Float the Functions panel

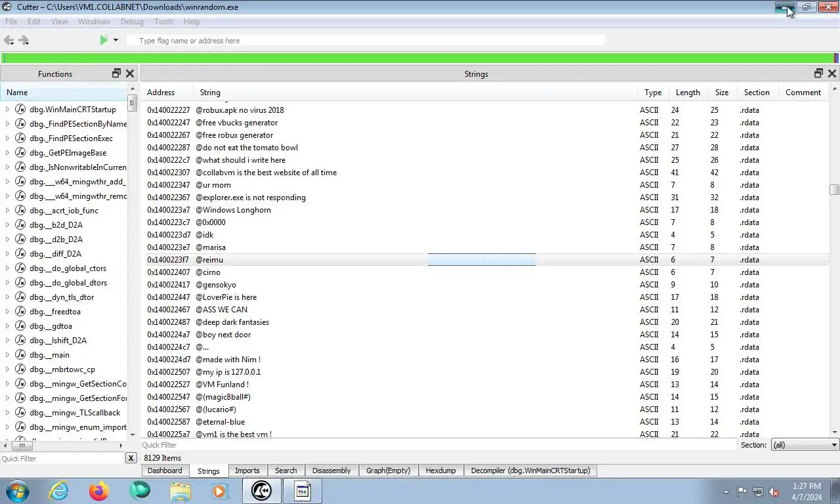coord(116,73)
